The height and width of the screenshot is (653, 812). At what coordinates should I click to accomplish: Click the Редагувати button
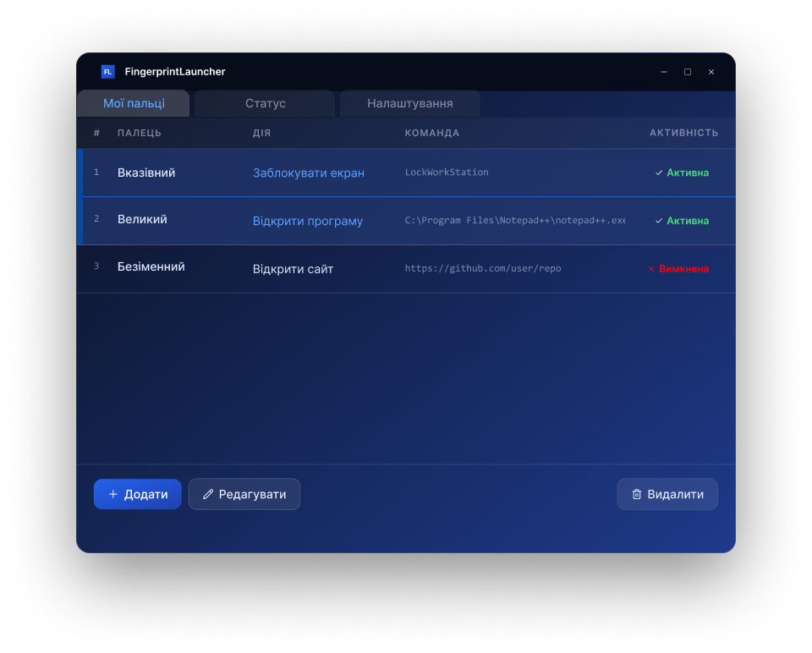coord(244,494)
